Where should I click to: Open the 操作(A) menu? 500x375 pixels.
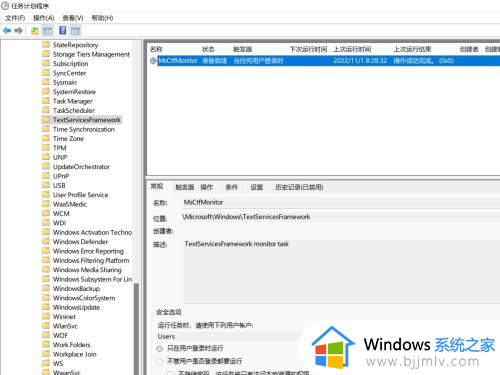44,18
